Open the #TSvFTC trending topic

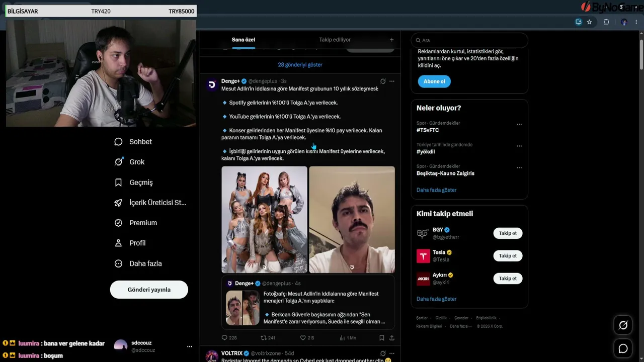pos(428,130)
